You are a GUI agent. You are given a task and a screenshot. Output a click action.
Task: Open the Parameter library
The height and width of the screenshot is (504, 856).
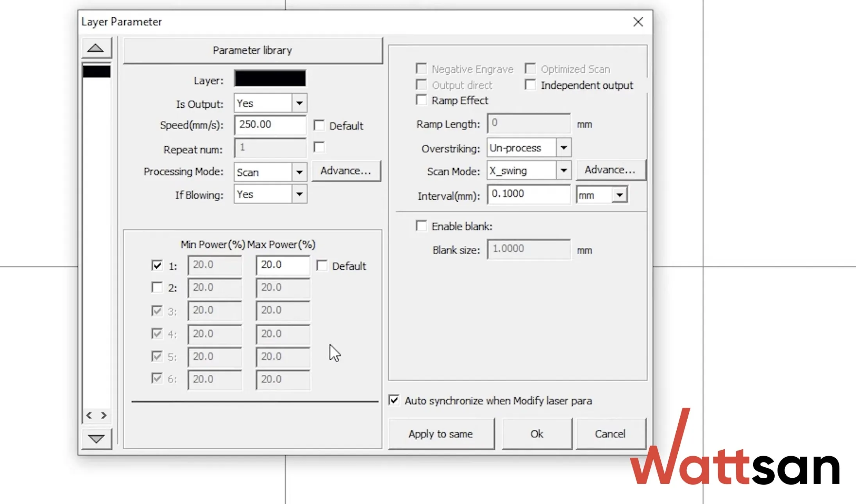tap(252, 50)
